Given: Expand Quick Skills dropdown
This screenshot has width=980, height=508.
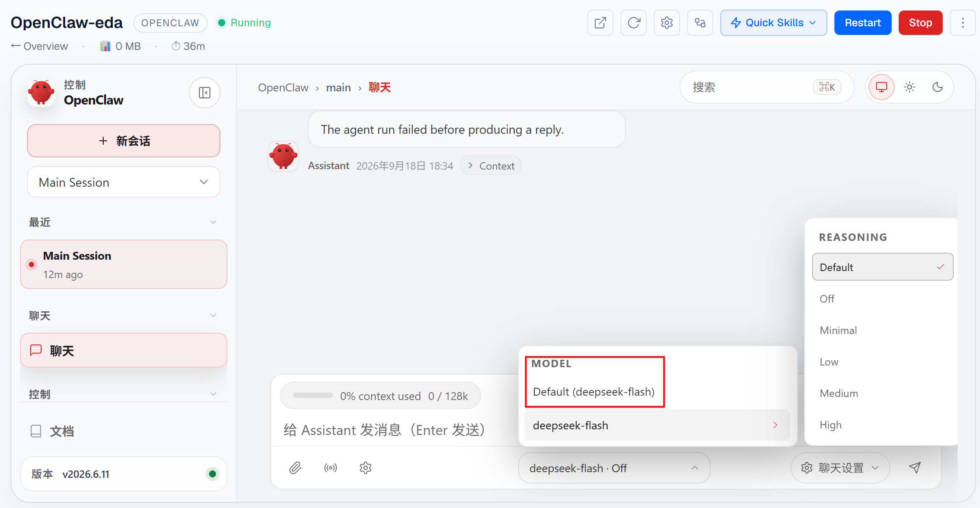Looking at the screenshot, I should [x=774, y=23].
